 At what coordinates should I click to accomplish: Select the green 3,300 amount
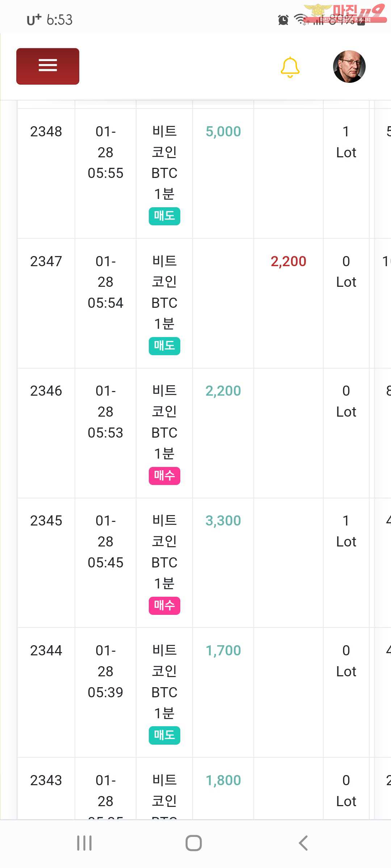click(x=223, y=521)
